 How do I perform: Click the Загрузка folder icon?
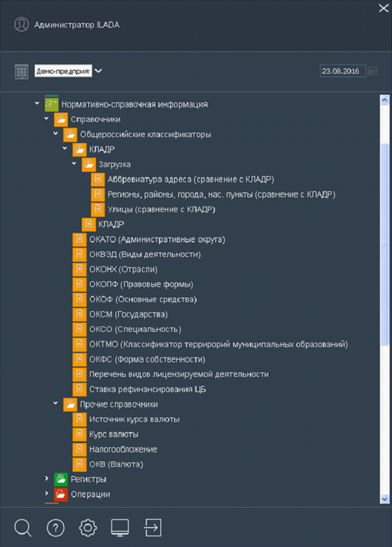[x=89, y=165]
